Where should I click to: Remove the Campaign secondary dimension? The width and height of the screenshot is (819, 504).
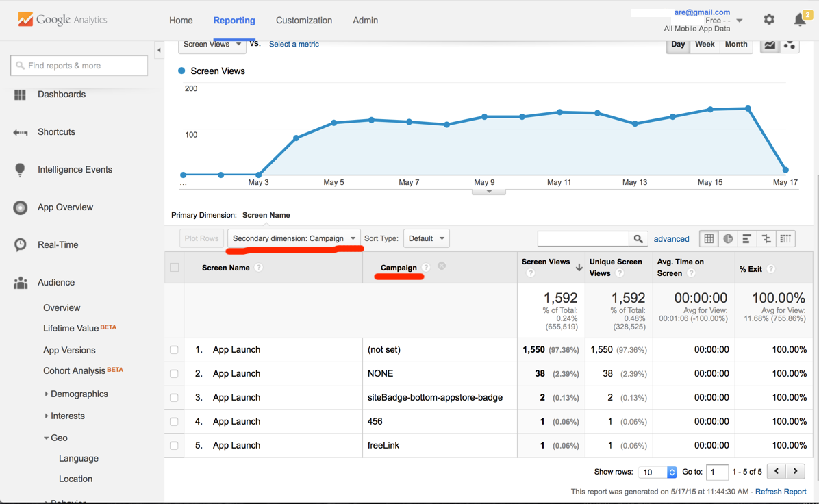[442, 266]
